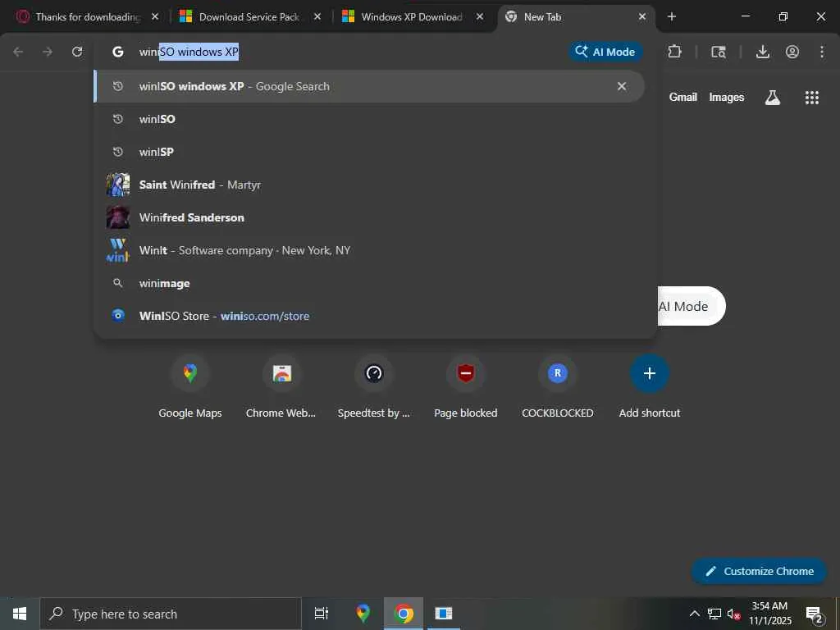Click the Customize Chrome button
840x630 pixels.
(x=759, y=571)
